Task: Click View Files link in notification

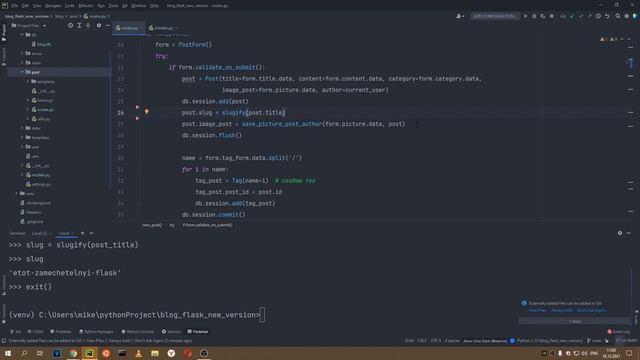Action: [537, 311]
